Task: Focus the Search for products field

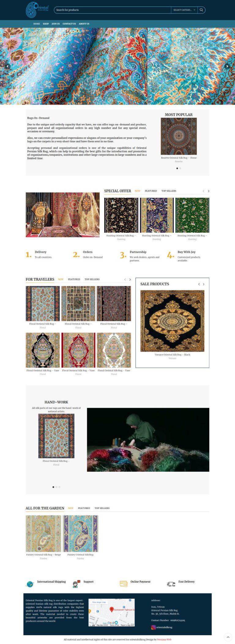Action: 113,10
